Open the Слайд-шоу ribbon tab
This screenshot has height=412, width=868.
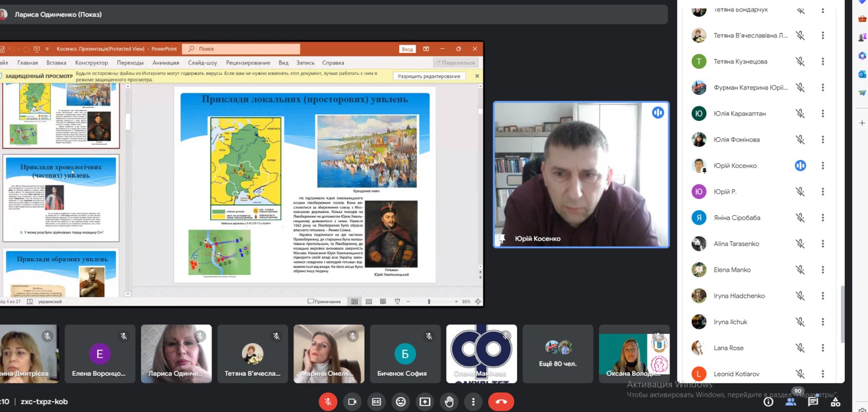[x=202, y=63]
